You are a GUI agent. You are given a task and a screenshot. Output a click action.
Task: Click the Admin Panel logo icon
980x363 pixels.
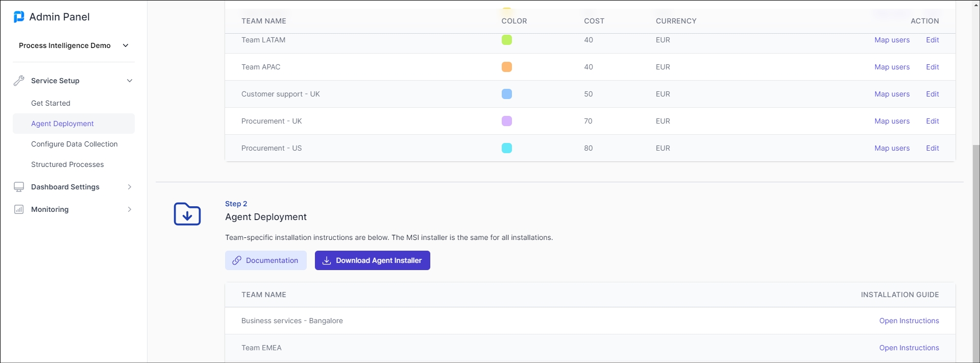[19, 17]
